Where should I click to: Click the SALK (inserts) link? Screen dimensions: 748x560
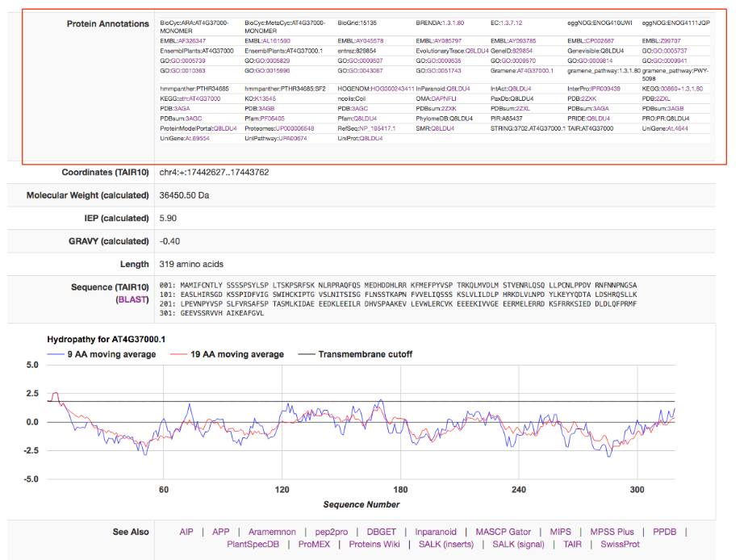point(448,545)
